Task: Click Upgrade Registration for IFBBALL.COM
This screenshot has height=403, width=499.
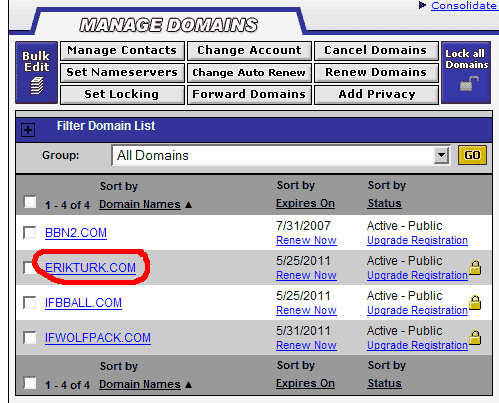Action: pyautogui.click(x=417, y=310)
